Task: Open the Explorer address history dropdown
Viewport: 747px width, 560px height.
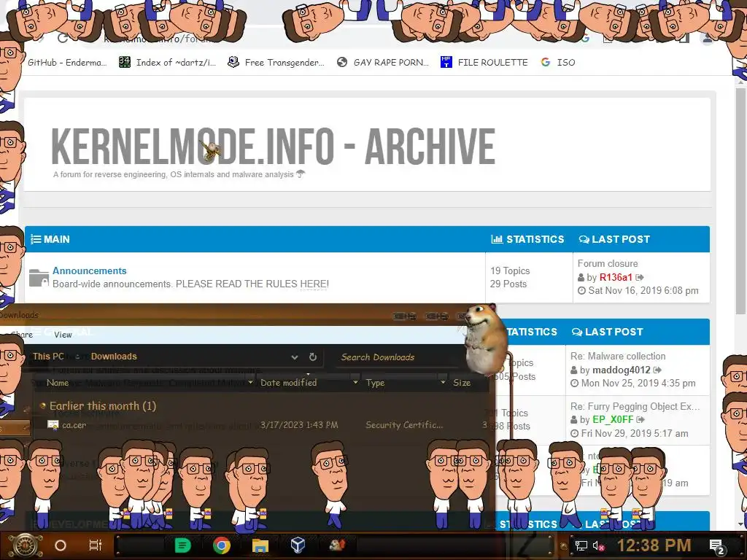Action: (295, 357)
